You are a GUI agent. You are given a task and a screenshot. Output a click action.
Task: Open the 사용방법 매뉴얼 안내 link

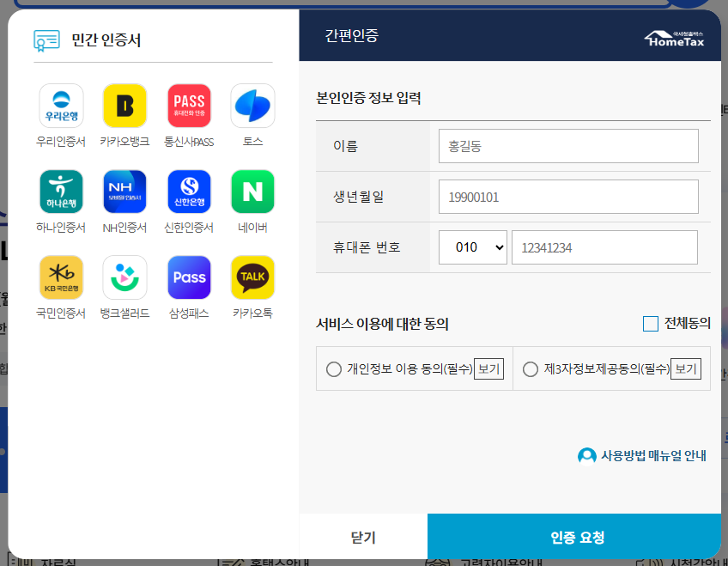[x=653, y=455]
